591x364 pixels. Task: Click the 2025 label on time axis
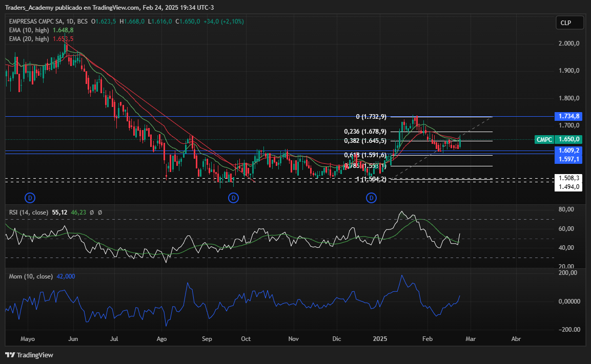[x=380, y=339]
